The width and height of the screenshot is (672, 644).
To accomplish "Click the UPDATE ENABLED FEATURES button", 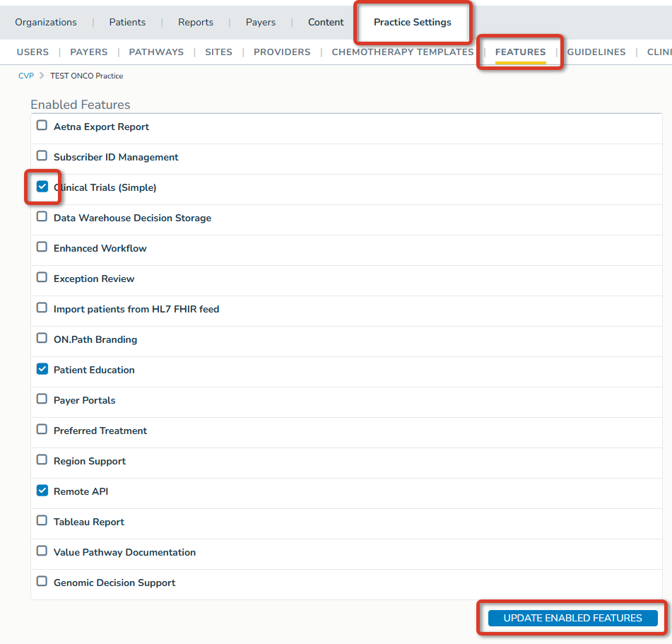I will [x=572, y=618].
